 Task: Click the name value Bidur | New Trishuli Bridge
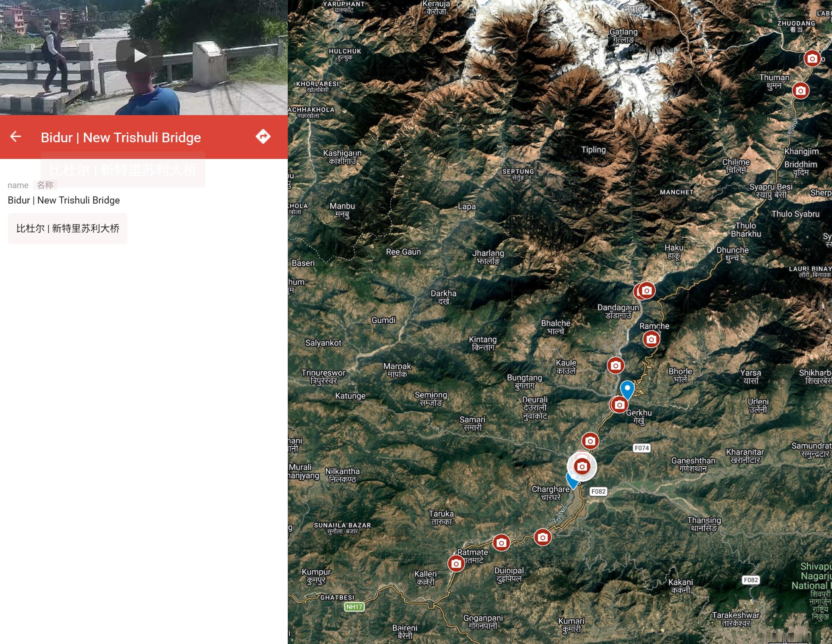[x=64, y=200]
